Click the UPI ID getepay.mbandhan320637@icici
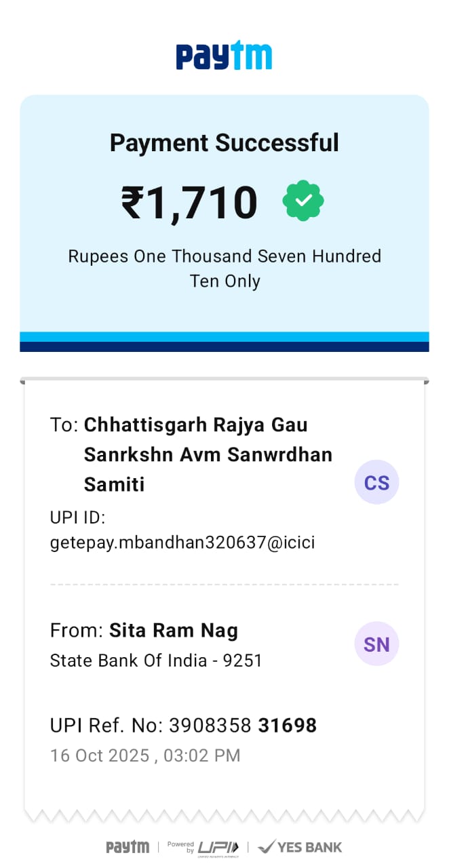This screenshot has height=868, width=449. (x=182, y=542)
